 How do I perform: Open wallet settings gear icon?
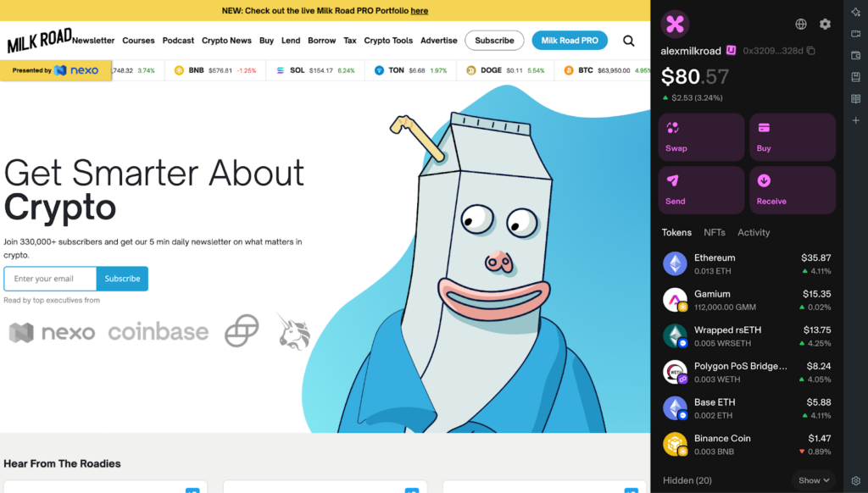[825, 25]
